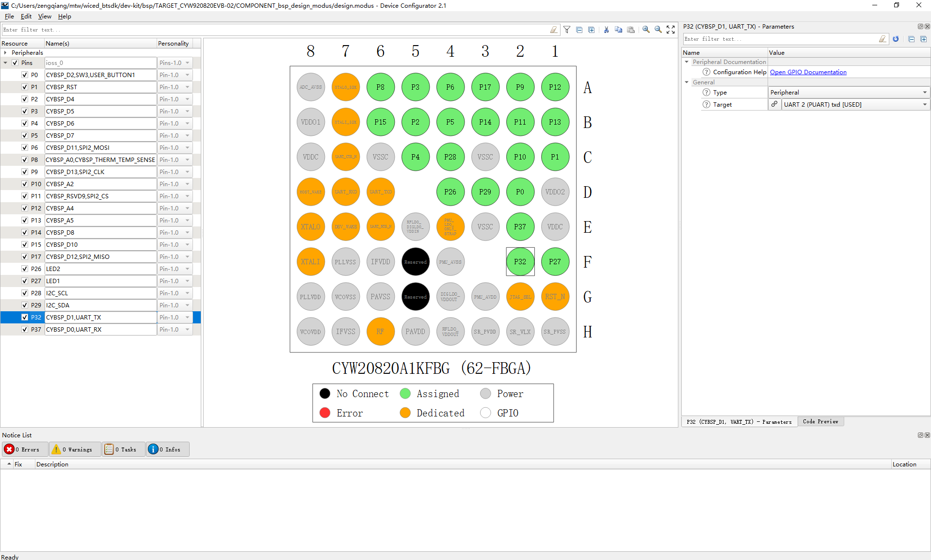Click the filter funnel icon
This screenshot has height=560, width=931.
click(566, 30)
